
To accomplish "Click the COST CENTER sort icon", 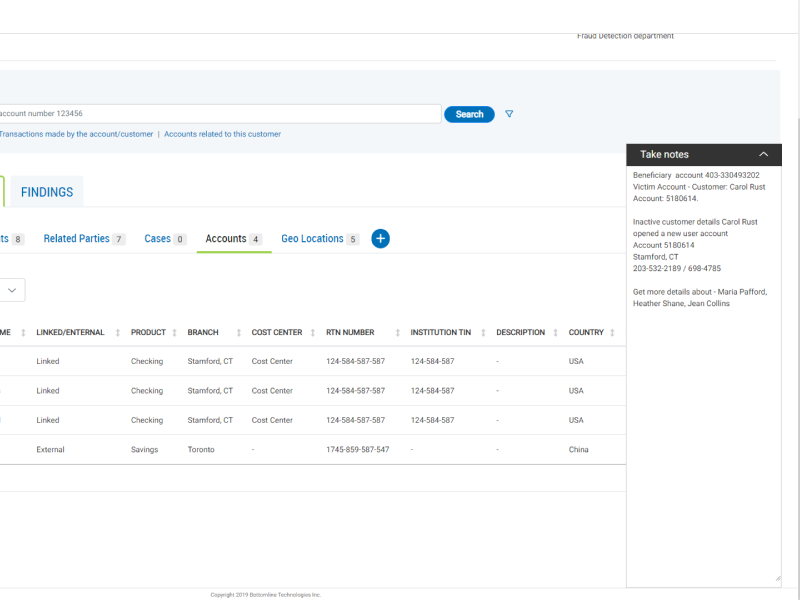I will click(312, 333).
